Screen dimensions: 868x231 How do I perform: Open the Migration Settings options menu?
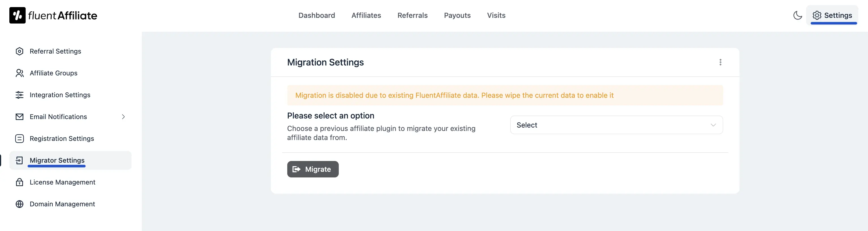(721, 62)
